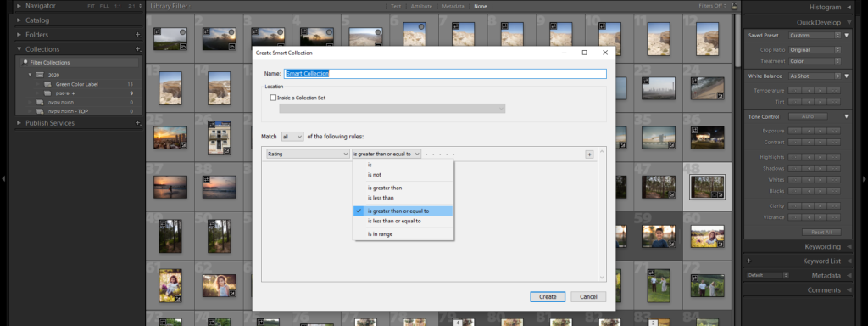Viewport: 868px width, 326px height.
Task: Switch Library Filter to Metadata
Action: pyautogui.click(x=453, y=6)
